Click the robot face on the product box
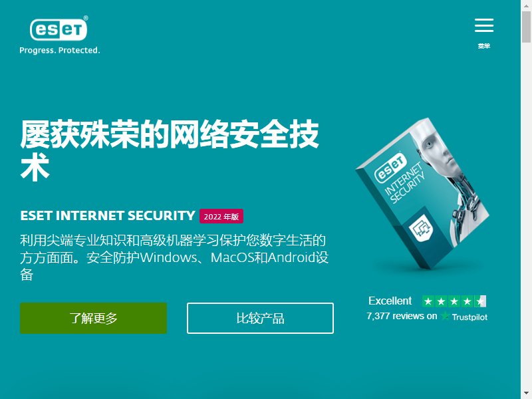 tap(438, 149)
